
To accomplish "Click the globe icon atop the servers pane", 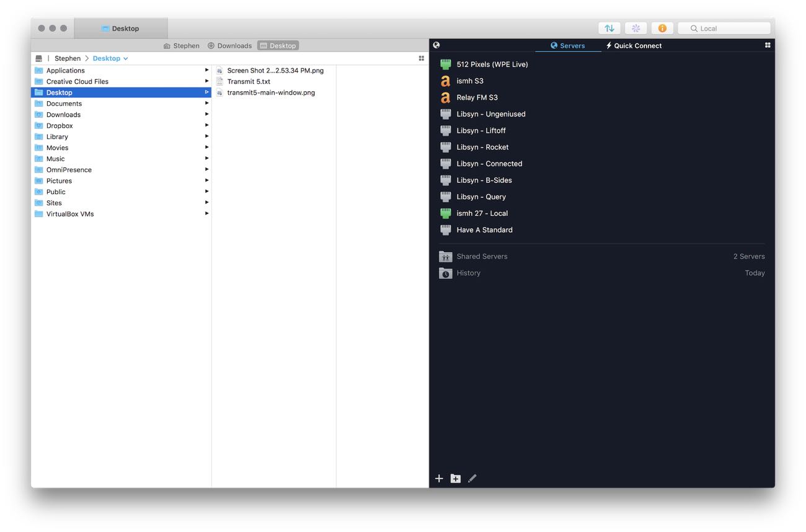I will (436, 45).
